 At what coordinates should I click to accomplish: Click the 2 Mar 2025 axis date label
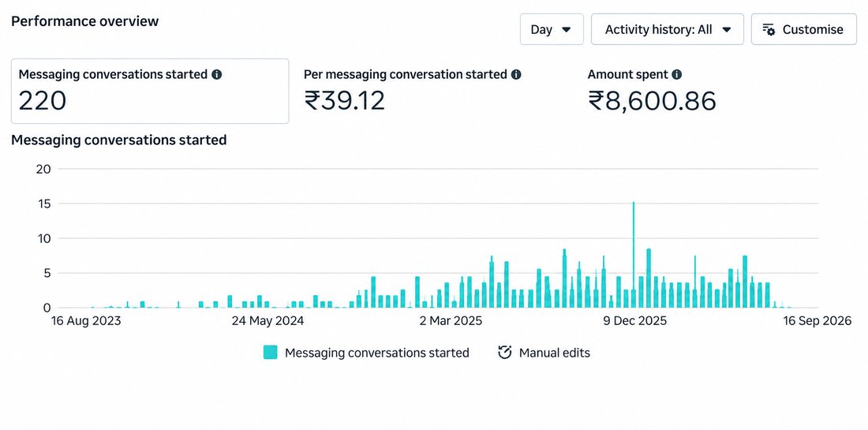point(451,321)
